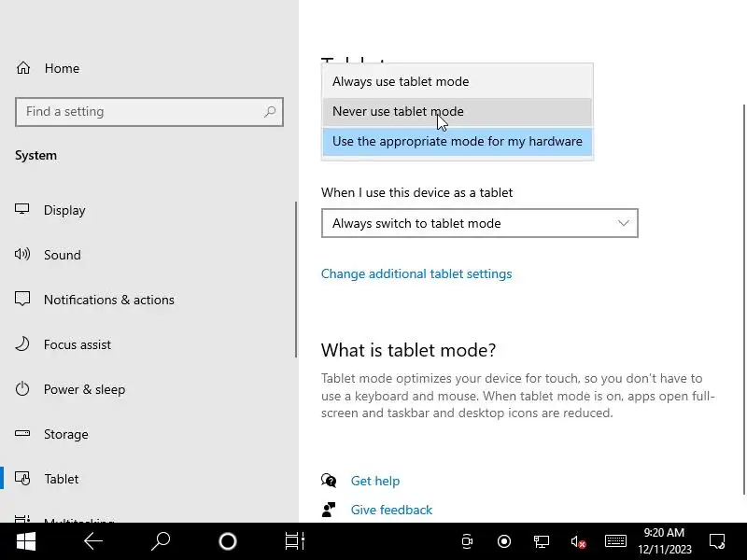This screenshot has width=747, height=560.
Task: Click When I use this device label
Action: click(x=416, y=192)
